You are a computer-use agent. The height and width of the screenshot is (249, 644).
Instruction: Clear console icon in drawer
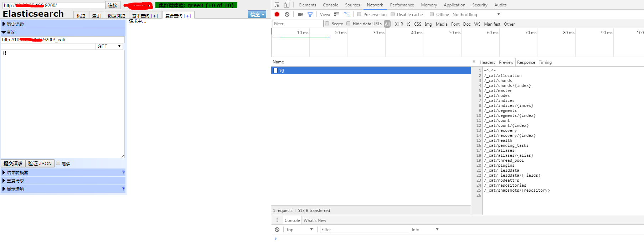(x=277, y=230)
